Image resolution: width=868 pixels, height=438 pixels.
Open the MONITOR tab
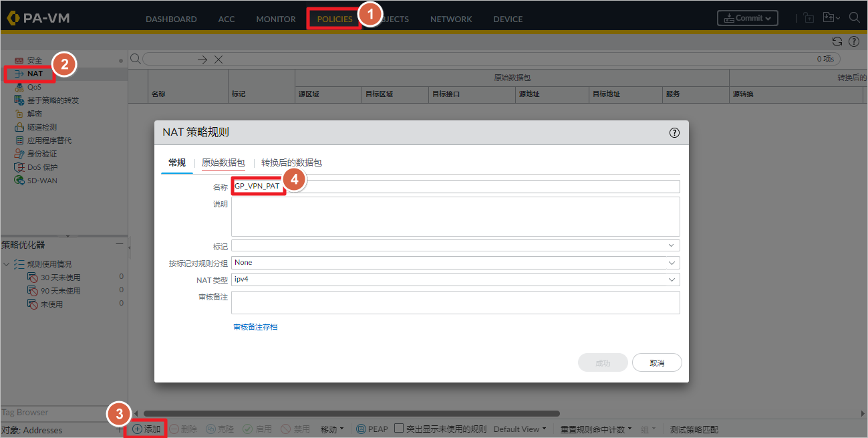276,19
